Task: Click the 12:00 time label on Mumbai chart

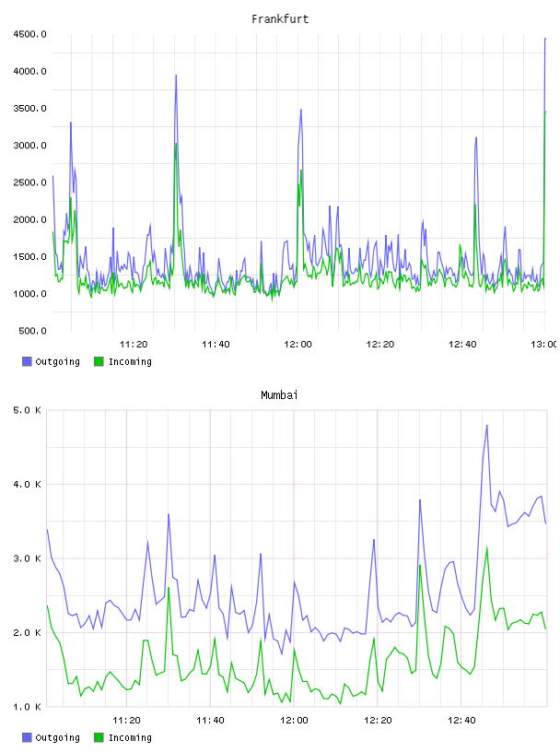Action: pyautogui.click(x=294, y=721)
